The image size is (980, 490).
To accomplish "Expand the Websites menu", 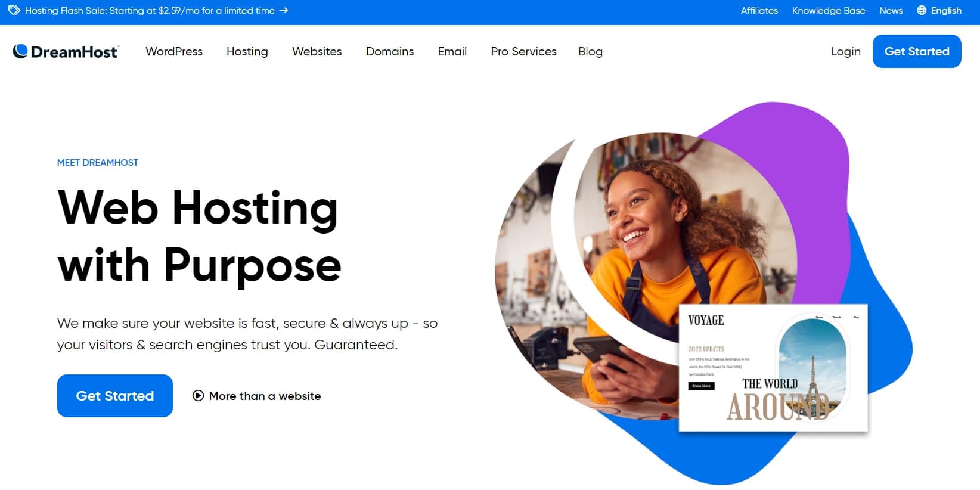I will (x=317, y=51).
